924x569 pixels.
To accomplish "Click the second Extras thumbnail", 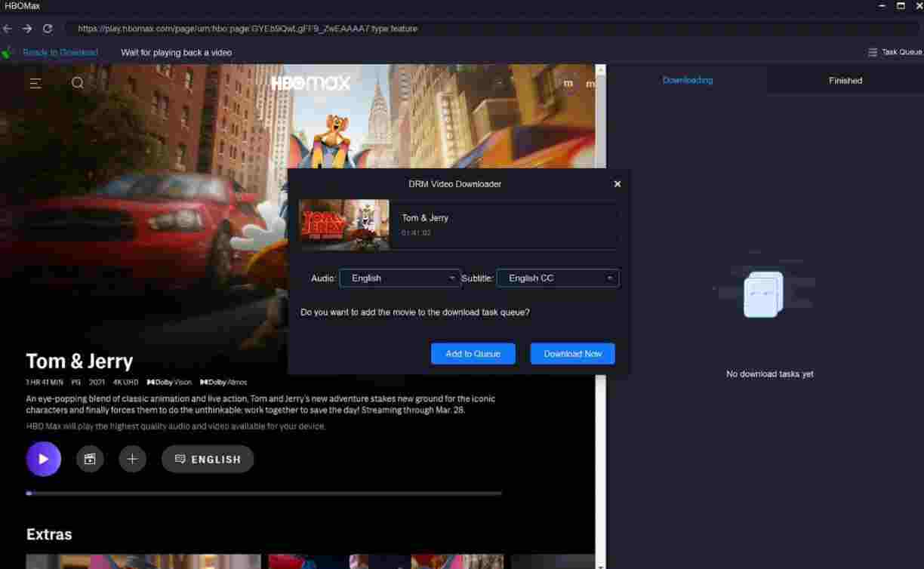I will (386, 561).
